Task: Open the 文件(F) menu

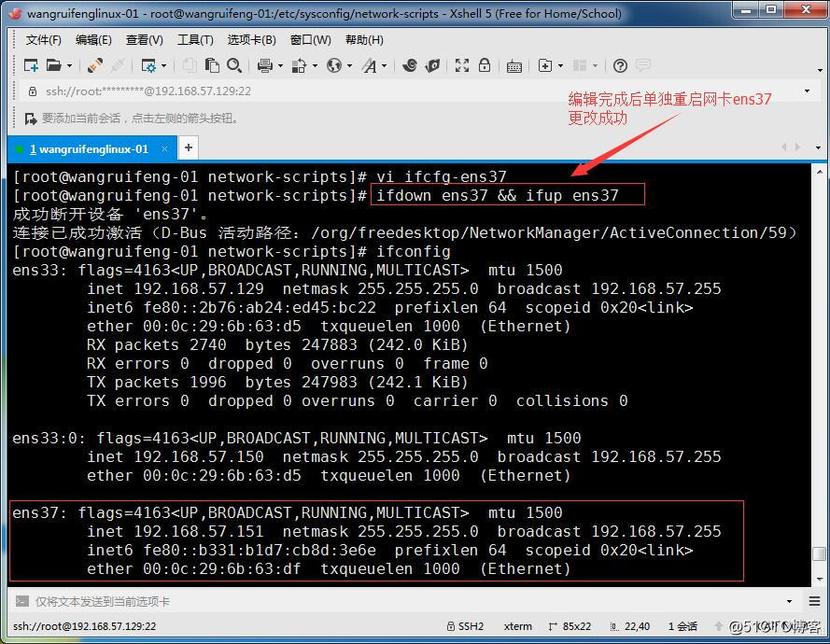Action: coord(43,40)
